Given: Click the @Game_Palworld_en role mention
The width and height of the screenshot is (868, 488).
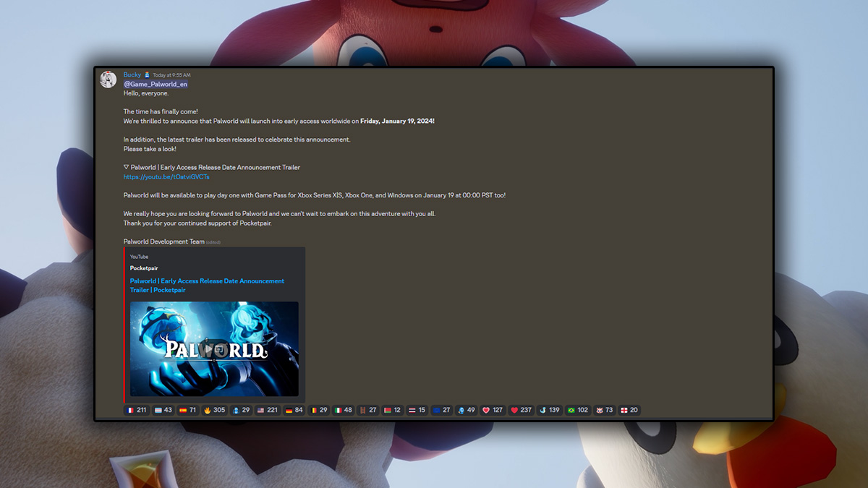Looking at the screenshot, I should click(156, 85).
